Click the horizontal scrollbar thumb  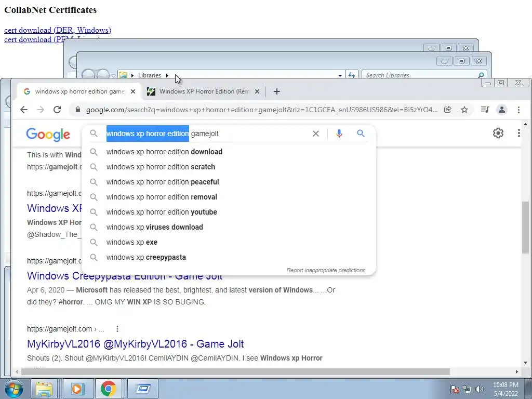[x=235, y=372]
